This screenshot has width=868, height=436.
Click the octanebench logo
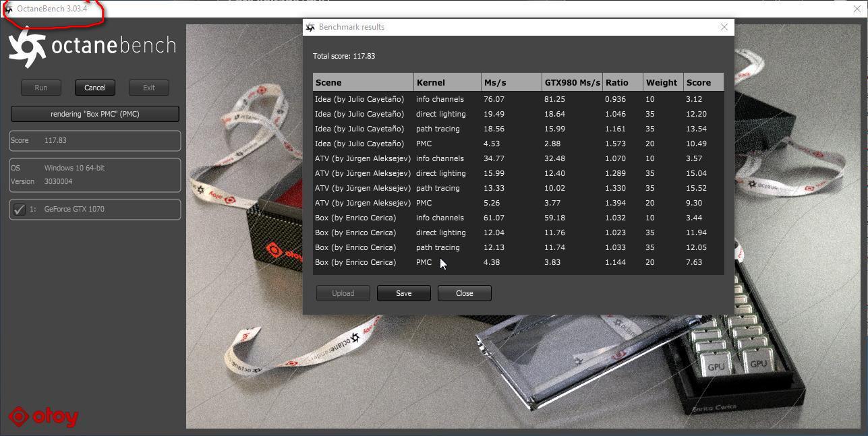pyautogui.click(x=92, y=46)
